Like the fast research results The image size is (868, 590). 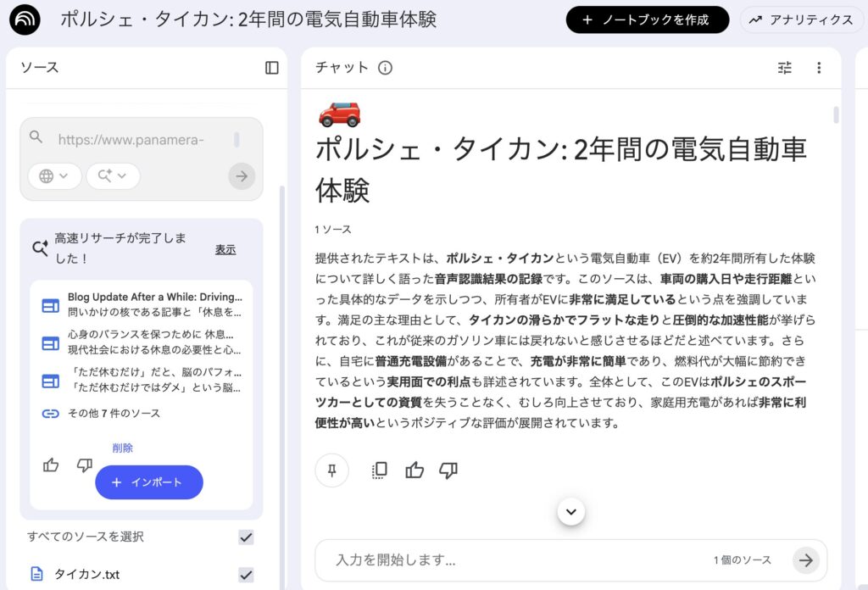pyautogui.click(x=51, y=465)
